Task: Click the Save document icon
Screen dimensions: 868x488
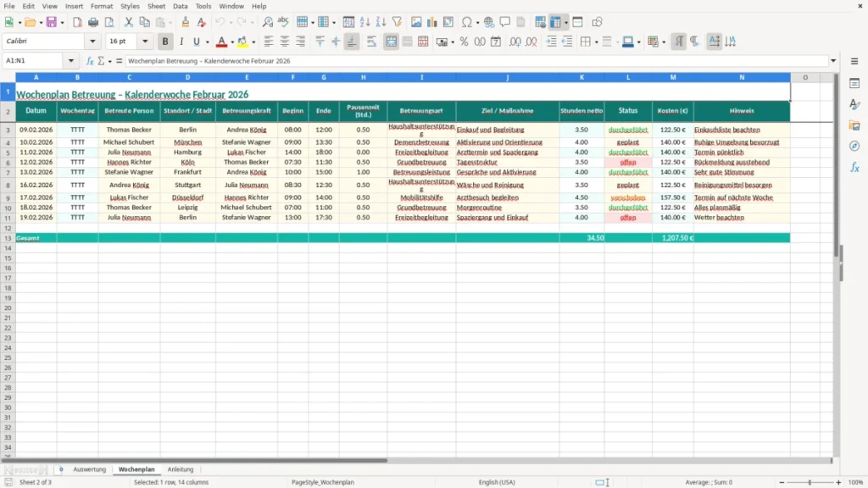Action: [52, 22]
